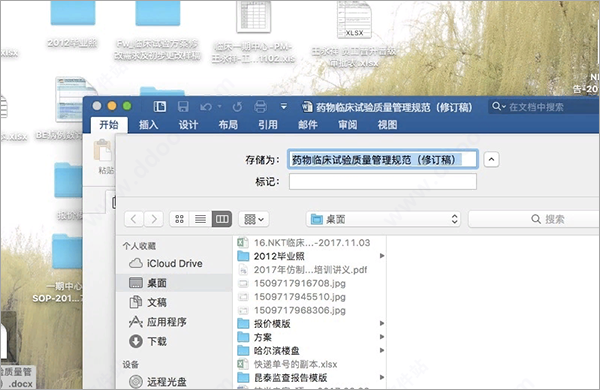
Task: Click file 16.NKT临床...-2017.11.03
Action: (x=309, y=243)
